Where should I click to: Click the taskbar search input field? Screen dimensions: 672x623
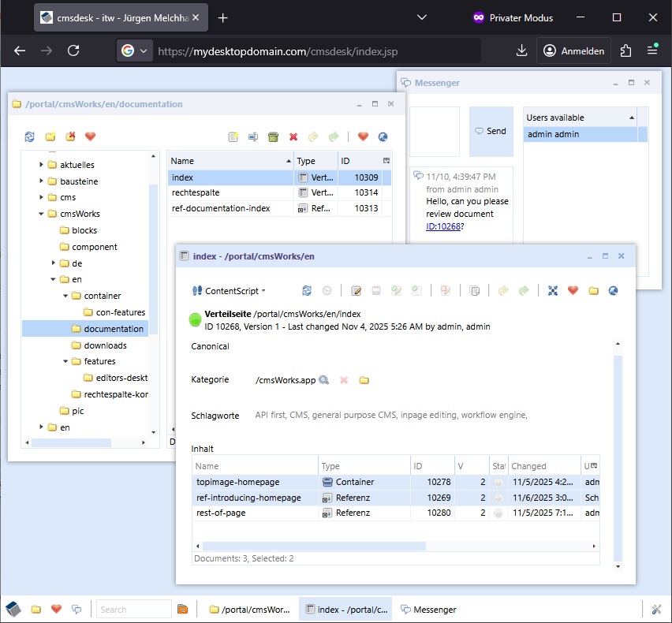click(x=133, y=609)
